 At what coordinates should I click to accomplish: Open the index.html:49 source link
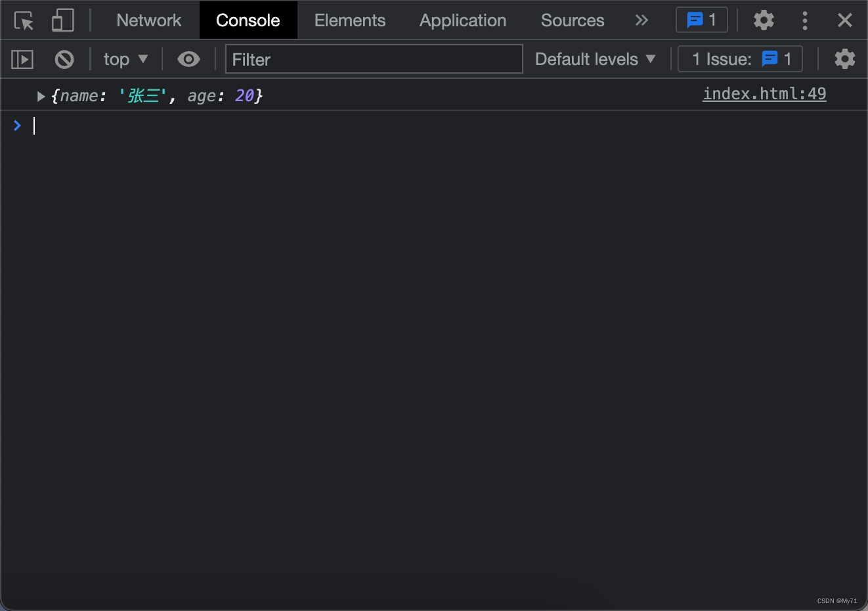(x=764, y=94)
